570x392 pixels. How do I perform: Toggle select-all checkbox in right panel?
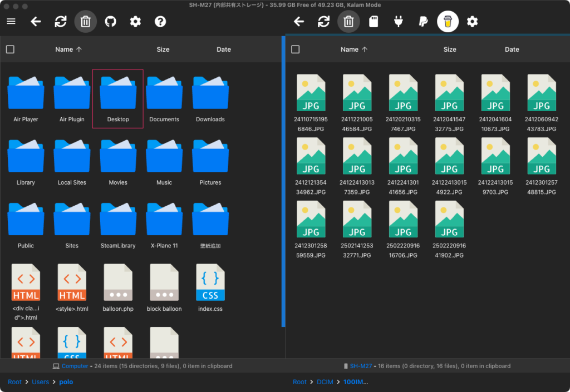pyautogui.click(x=296, y=49)
